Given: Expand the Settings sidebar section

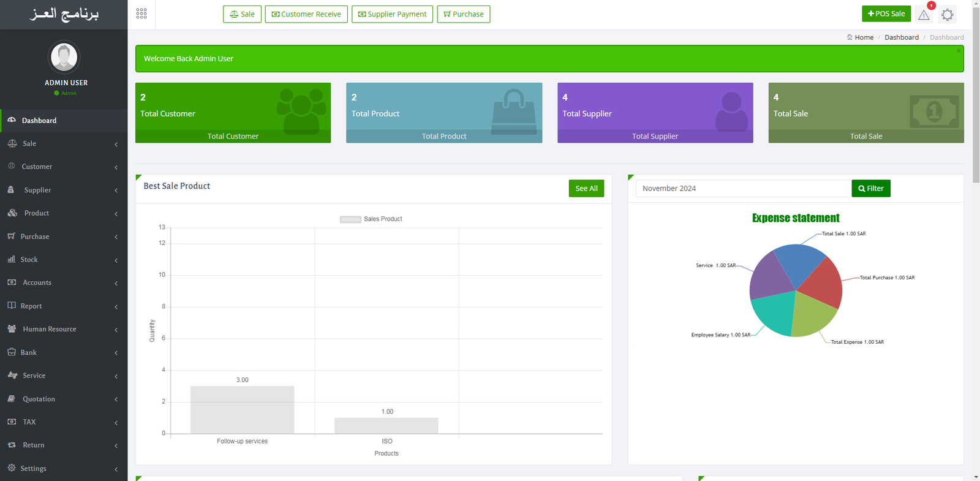Looking at the screenshot, I should pos(64,468).
